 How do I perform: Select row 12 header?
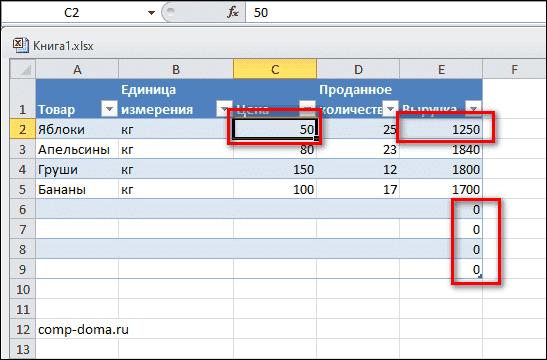(23, 329)
